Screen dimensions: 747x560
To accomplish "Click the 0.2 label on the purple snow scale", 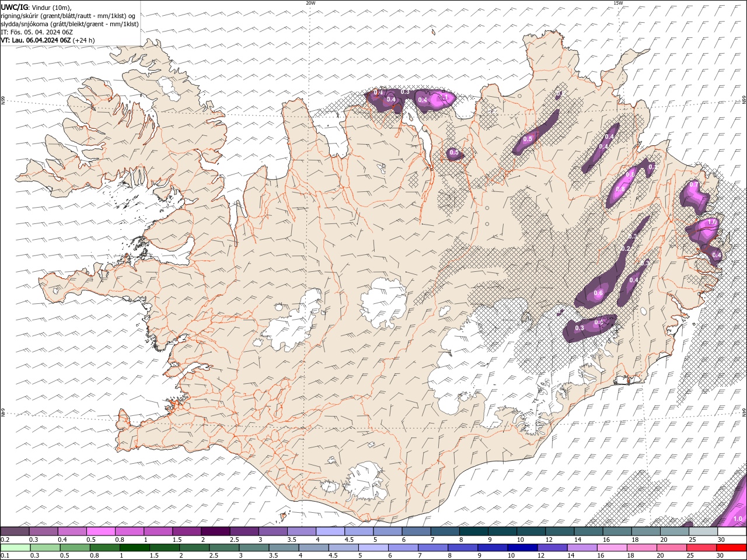I will click(x=5, y=540).
